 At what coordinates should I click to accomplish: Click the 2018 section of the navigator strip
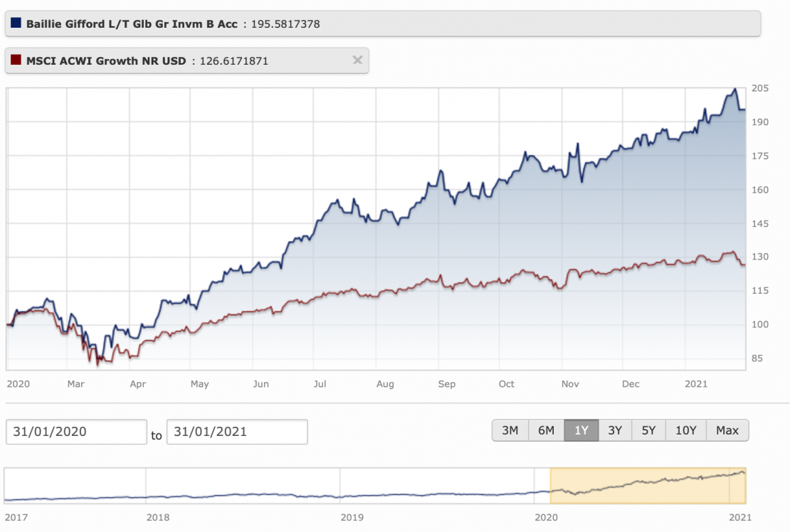242,486
